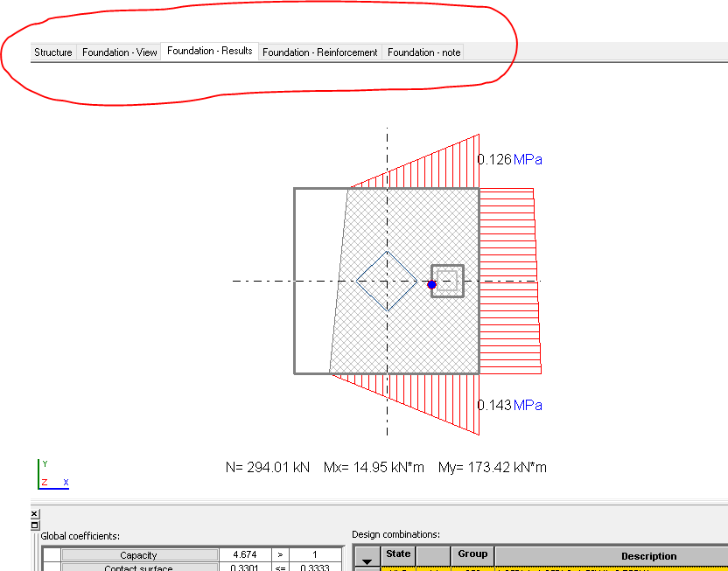The image size is (728, 571).
Task: Click the "State" column header
Action: (x=397, y=554)
